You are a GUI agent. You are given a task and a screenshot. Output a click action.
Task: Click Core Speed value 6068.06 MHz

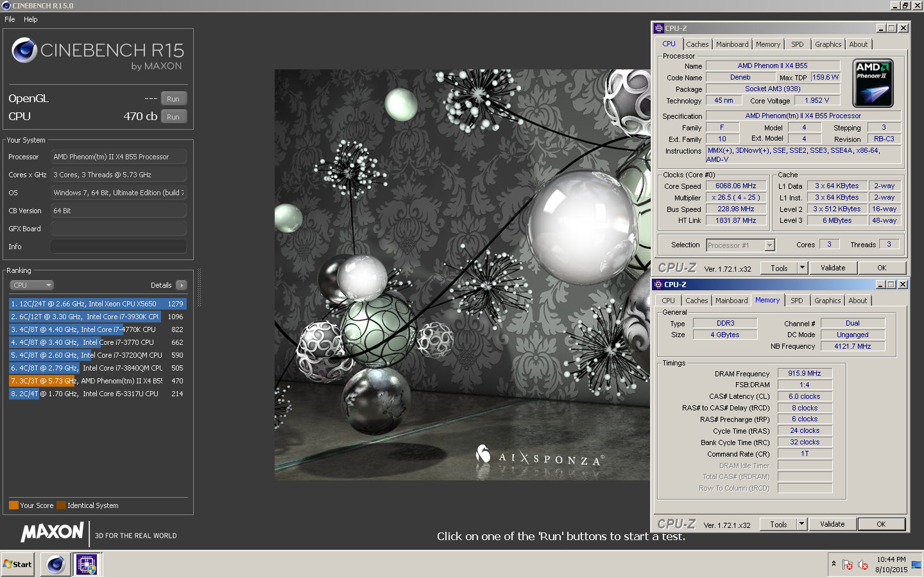pos(736,186)
